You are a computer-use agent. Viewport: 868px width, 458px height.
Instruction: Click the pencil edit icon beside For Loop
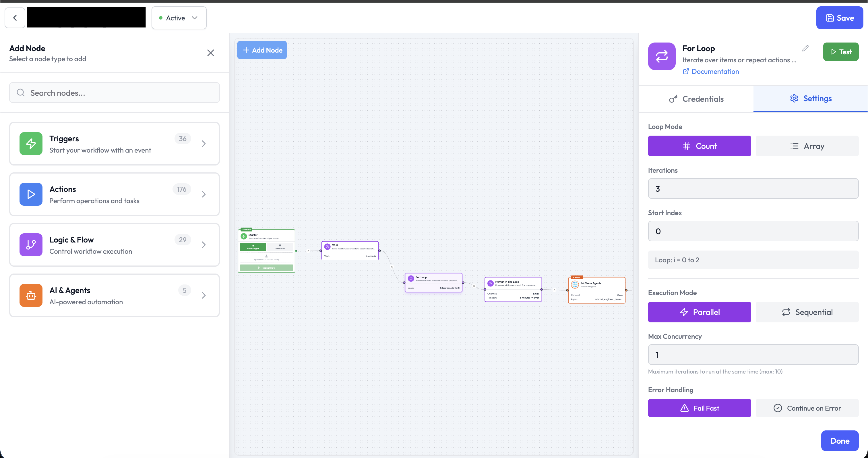coord(805,48)
